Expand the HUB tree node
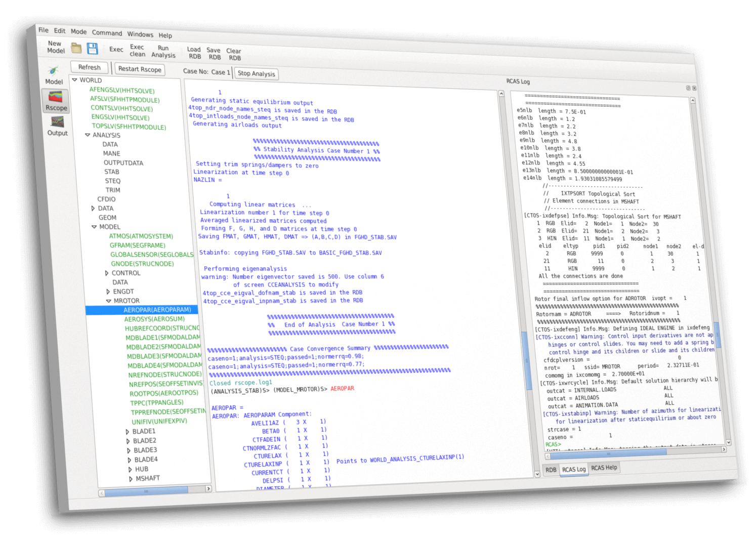 tap(131, 470)
